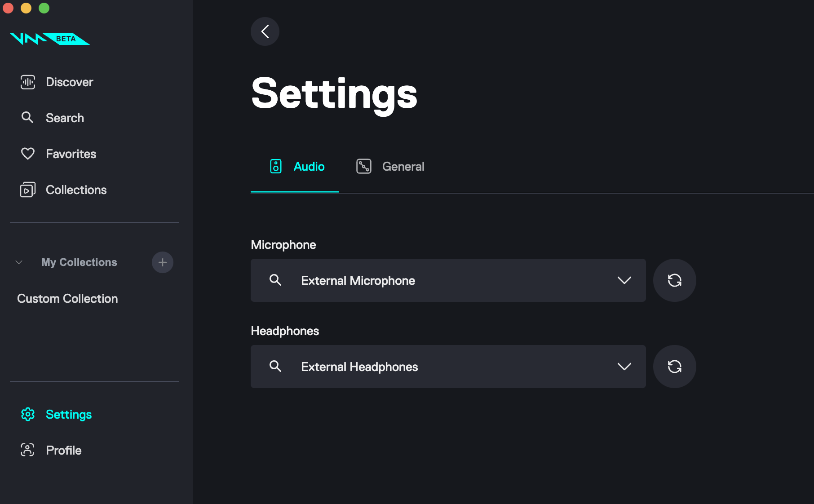Click the add collection plus icon
This screenshot has height=504, width=814.
pyautogui.click(x=163, y=262)
